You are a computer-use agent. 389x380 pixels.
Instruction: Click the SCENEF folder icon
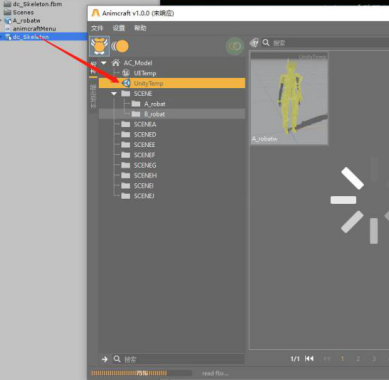pos(126,155)
